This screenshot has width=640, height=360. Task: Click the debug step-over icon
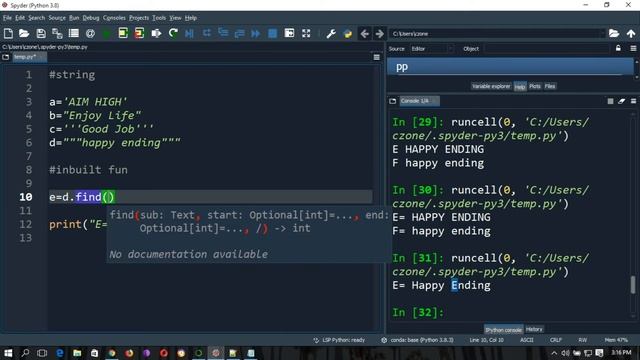pyautogui.click(x=207, y=33)
